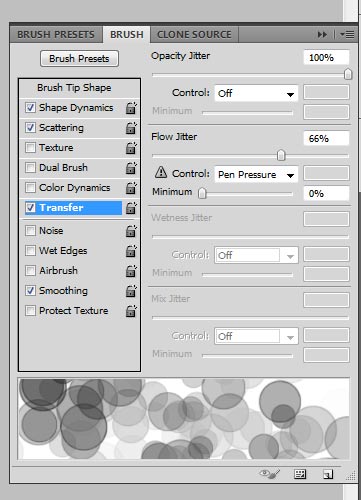Select the Scattering label
The width and height of the screenshot is (361, 500).
click(61, 128)
